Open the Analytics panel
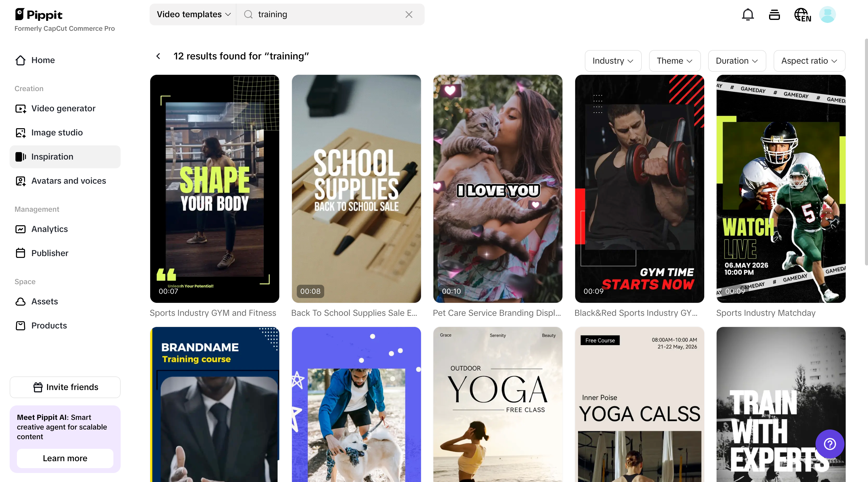The width and height of the screenshot is (868, 482). (50, 229)
